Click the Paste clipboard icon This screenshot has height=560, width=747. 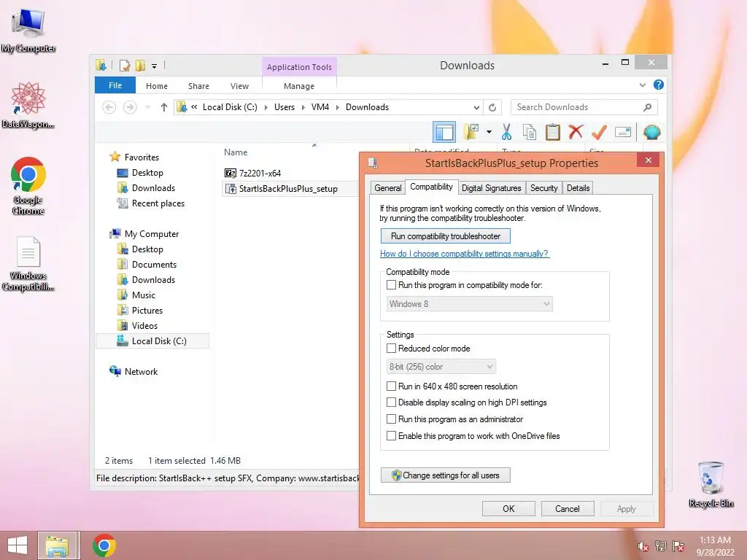pos(553,133)
